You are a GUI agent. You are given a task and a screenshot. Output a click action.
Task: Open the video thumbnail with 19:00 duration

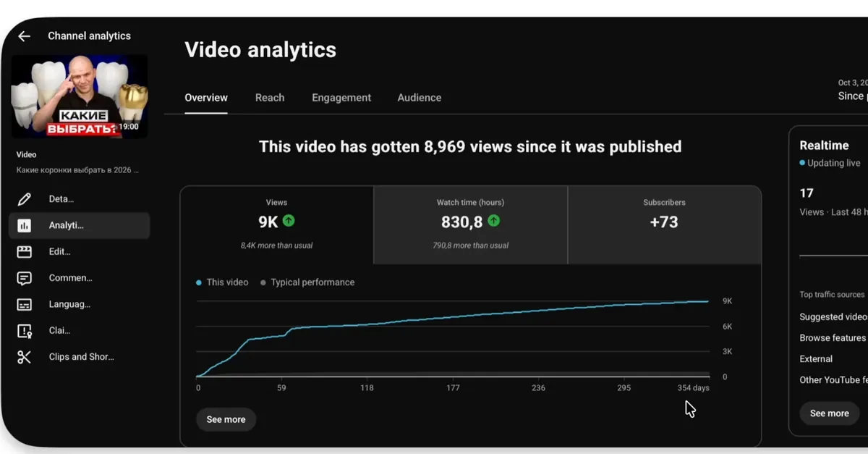80,96
